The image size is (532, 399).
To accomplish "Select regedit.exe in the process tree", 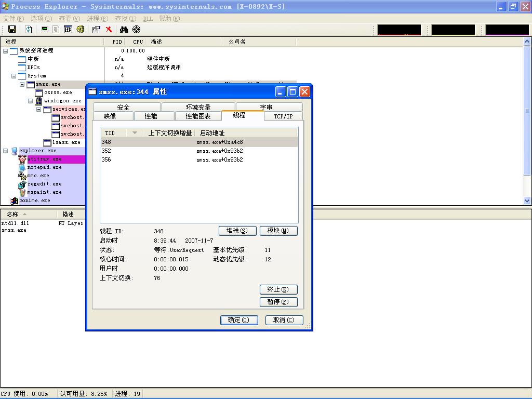I will (44, 184).
